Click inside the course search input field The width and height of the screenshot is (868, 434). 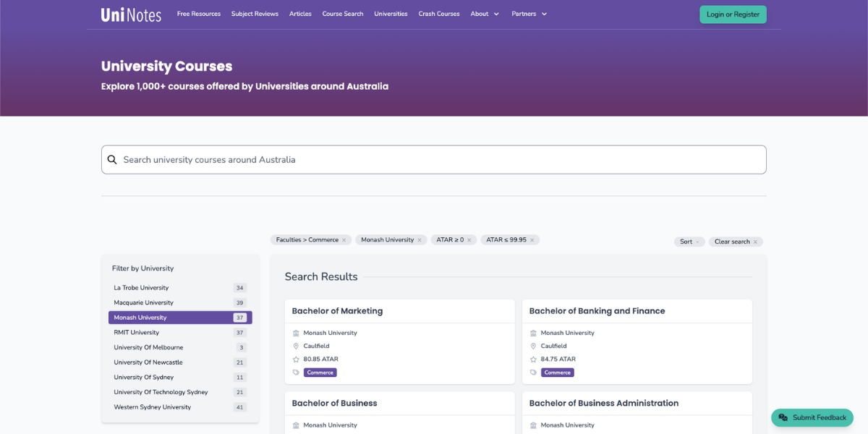[x=434, y=159]
